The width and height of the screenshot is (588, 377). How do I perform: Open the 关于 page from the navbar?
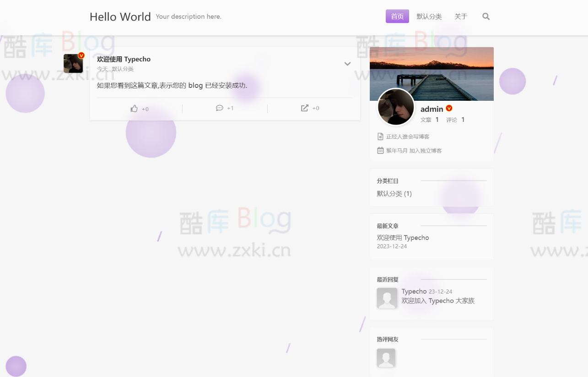(x=461, y=16)
